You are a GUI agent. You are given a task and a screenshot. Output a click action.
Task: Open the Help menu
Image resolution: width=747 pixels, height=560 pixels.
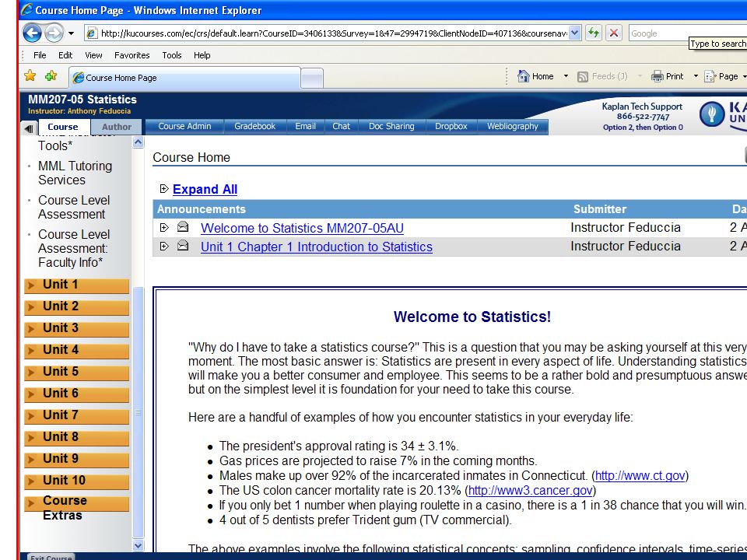(x=202, y=55)
